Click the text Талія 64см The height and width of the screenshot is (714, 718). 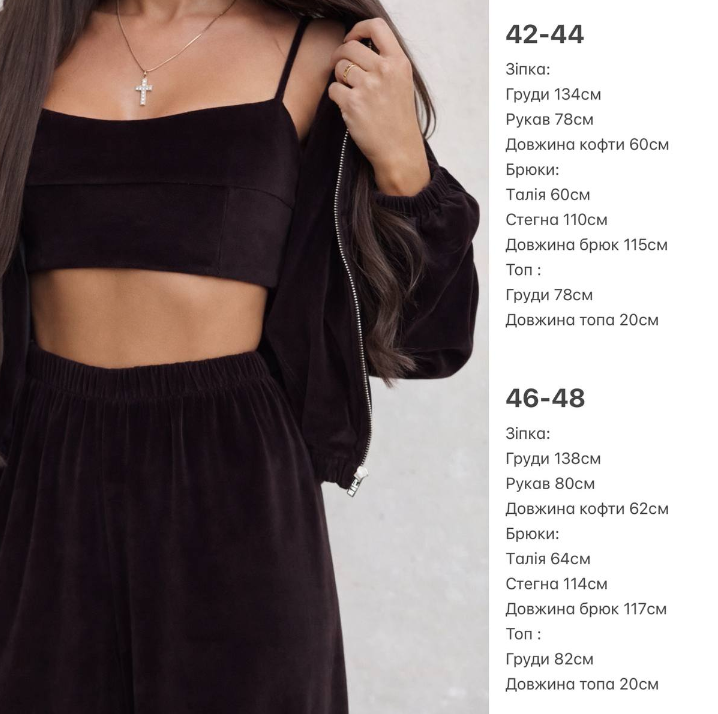click(548, 559)
